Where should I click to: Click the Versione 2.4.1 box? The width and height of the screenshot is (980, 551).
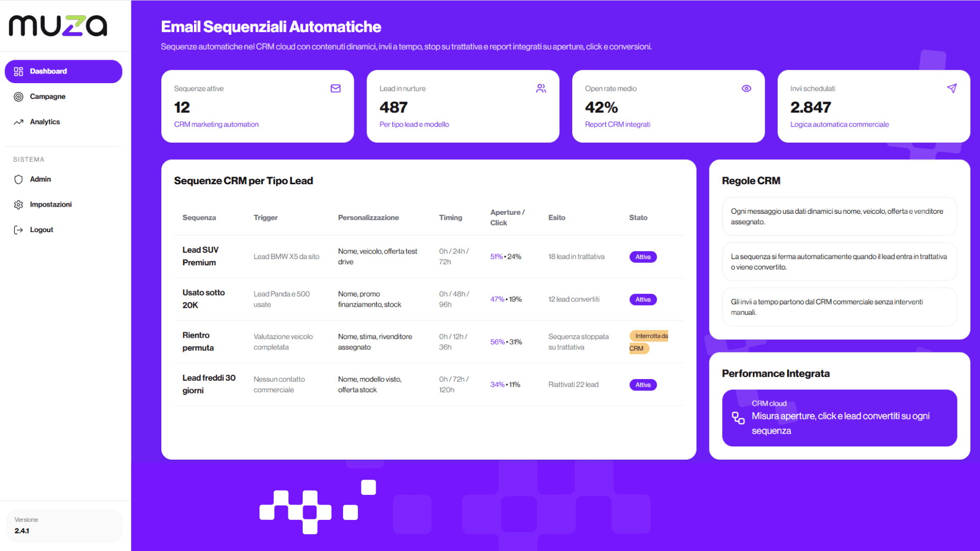[x=64, y=526]
